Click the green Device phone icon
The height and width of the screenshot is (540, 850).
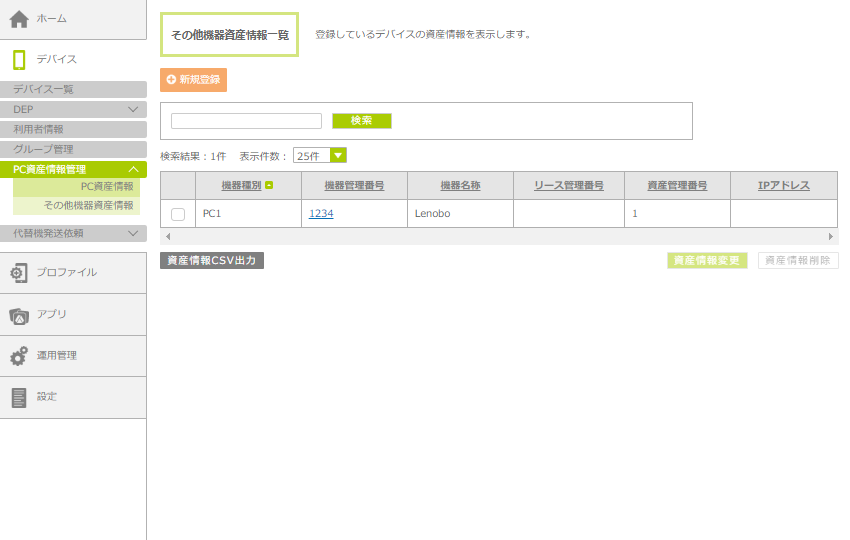click(18, 60)
